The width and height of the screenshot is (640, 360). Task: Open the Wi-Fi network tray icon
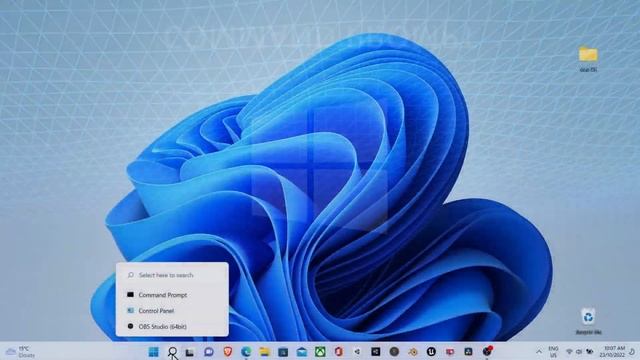pos(569,351)
